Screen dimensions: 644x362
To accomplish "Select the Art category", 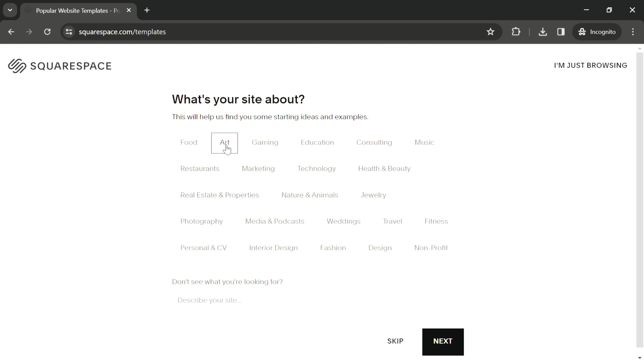I will point(225,143).
